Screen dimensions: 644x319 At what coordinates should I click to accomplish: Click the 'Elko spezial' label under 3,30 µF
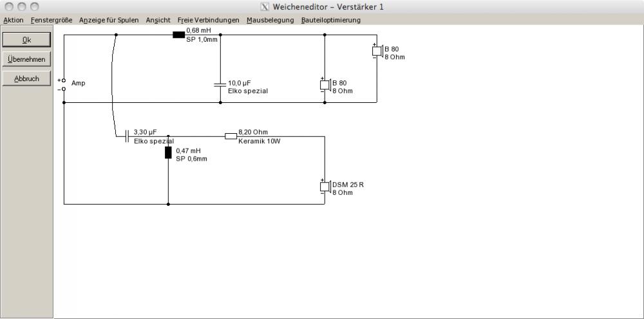pyautogui.click(x=154, y=141)
